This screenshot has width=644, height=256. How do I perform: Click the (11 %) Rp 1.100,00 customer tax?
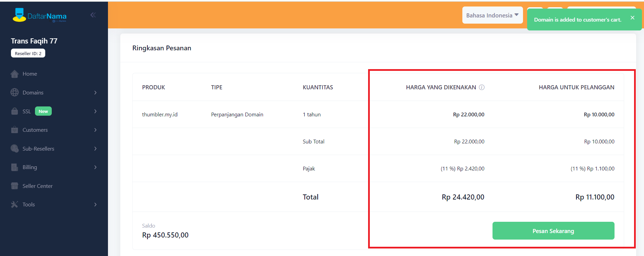(x=592, y=169)
